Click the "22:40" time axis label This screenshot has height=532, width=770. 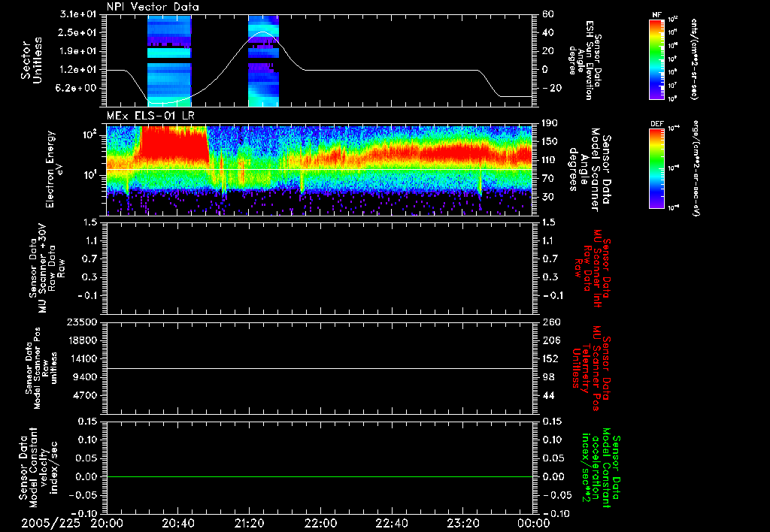click(x=391, y=524)
